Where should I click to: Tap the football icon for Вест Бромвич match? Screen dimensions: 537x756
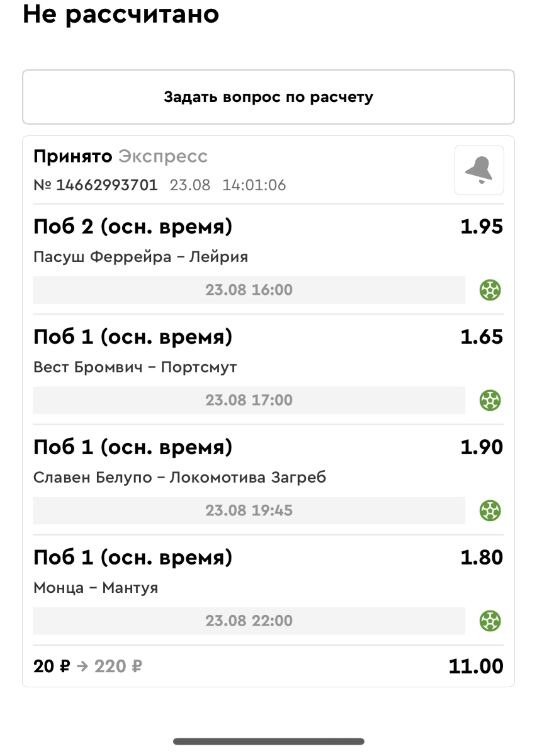[x=490, y=400]
